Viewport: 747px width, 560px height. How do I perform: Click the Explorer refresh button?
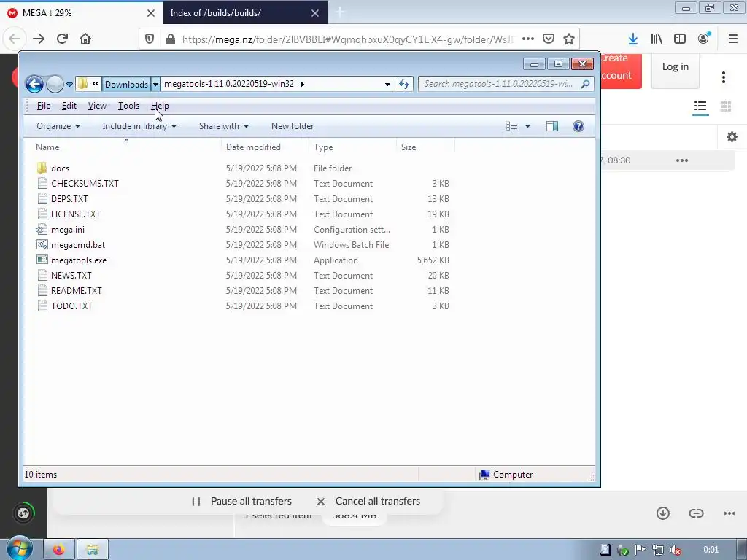[x=404, y=85]
